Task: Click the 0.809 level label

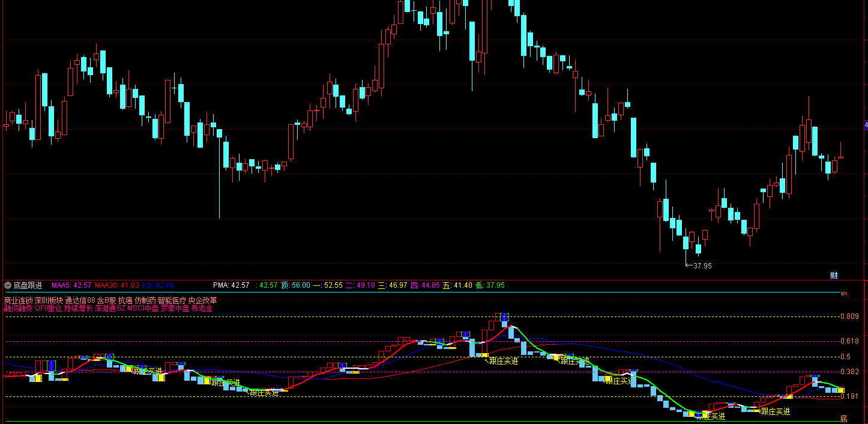Action: click(x=849, y=316)
